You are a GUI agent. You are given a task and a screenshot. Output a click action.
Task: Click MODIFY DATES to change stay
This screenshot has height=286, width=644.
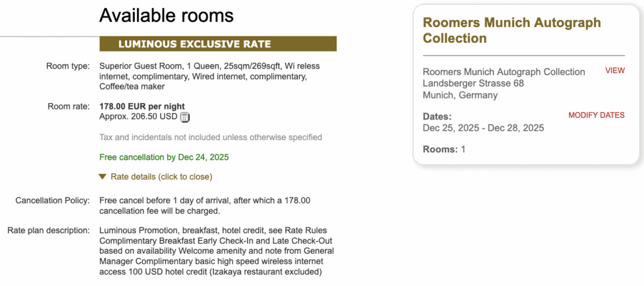coord(596,115)
